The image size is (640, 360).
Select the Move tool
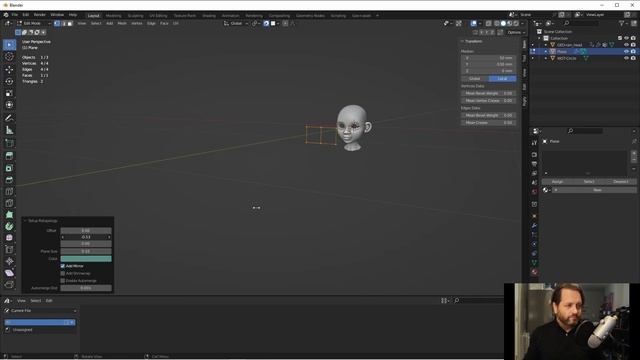[9, 69]
